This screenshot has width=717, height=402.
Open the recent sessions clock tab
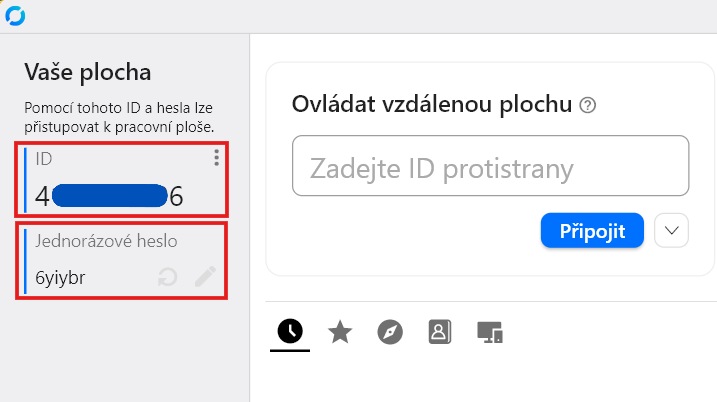coord(290,332)
